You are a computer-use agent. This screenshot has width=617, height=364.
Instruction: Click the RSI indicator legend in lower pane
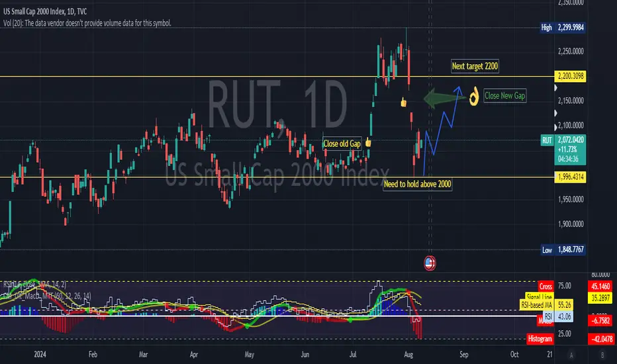(34, 284)
